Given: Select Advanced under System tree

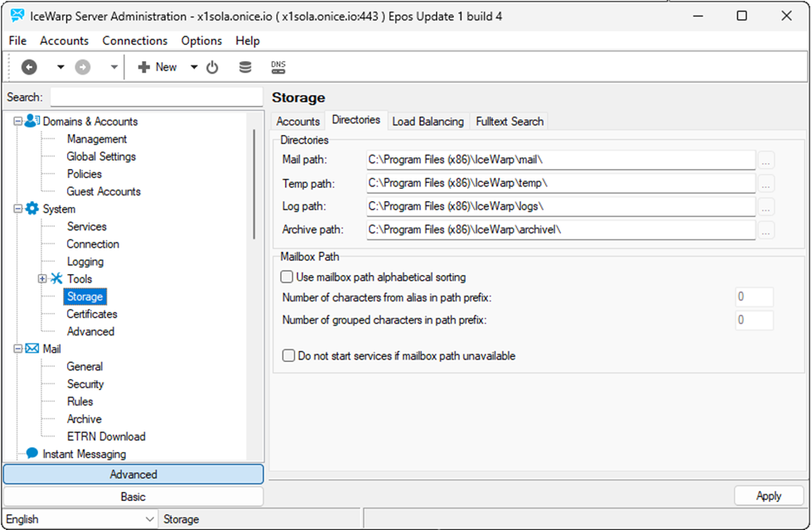Looking at the screenshot, I should click(90, 331).
